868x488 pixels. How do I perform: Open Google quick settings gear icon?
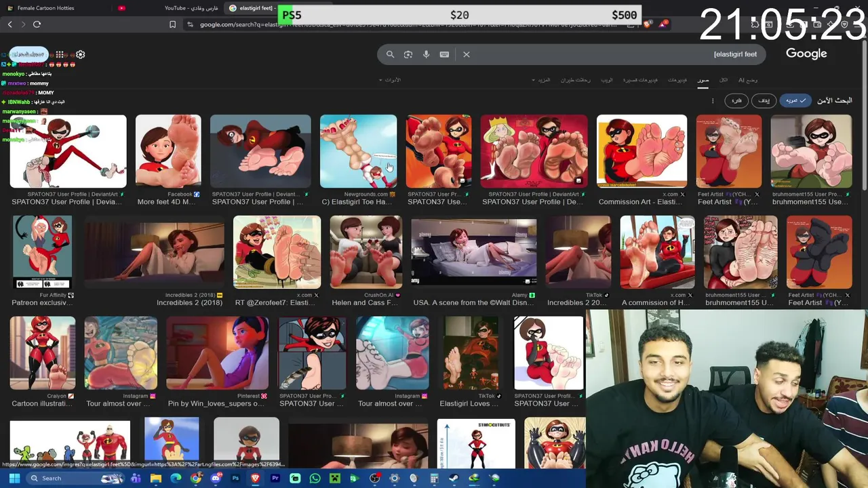(80, 54)
